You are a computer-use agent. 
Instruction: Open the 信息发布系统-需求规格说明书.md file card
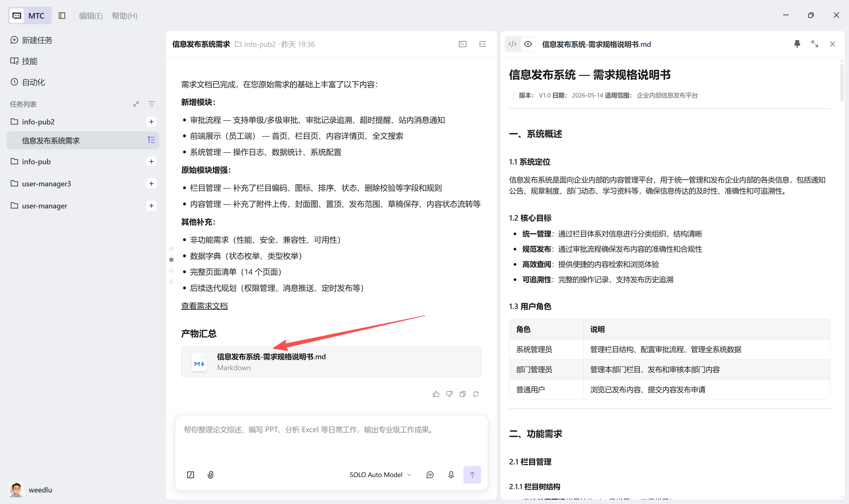point(331,362)
